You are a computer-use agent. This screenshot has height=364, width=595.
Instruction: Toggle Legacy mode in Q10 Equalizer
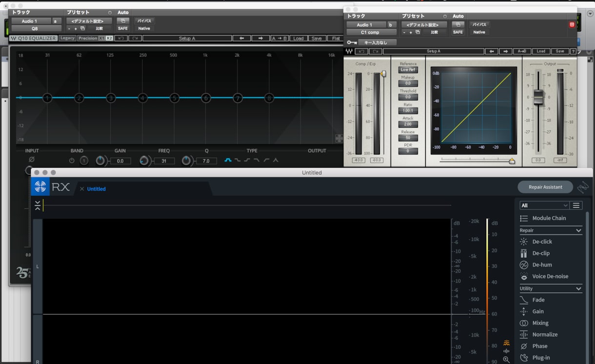(67, 38)
